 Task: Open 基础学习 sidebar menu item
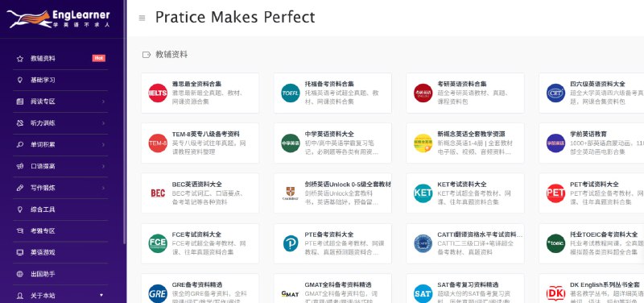click(x=60, y=80)
